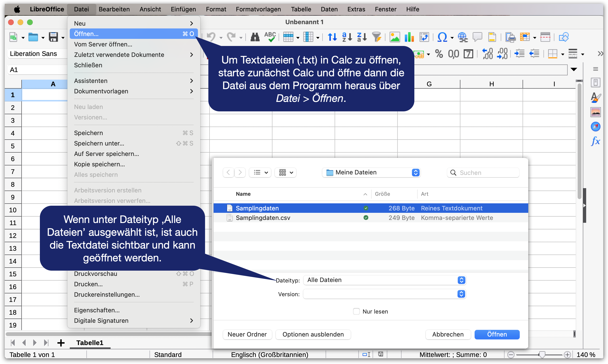Open the Navigator sidebar compass icon

coord(595,127)
